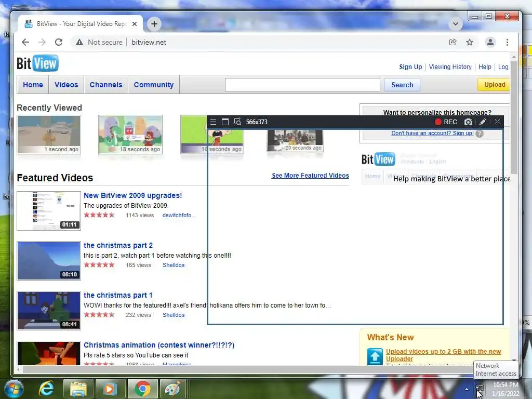Reload the BitView page

pyautogui.click(x=59, y=42)
